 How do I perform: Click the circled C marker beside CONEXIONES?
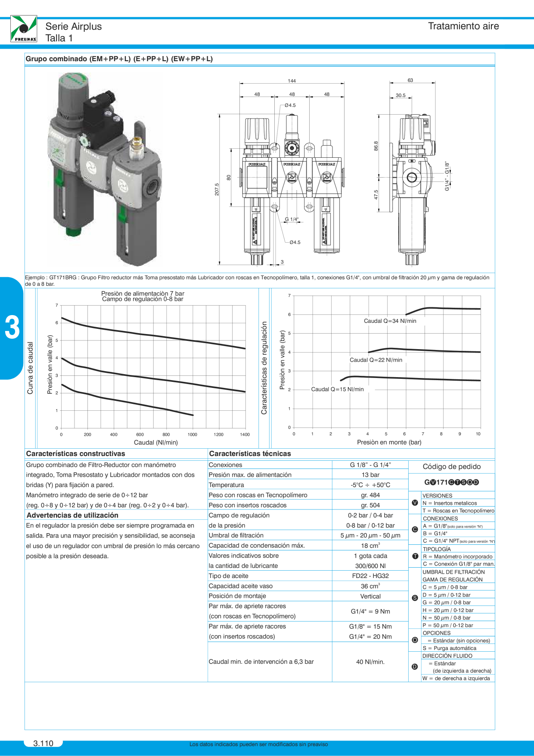click(x=415, y=529)
